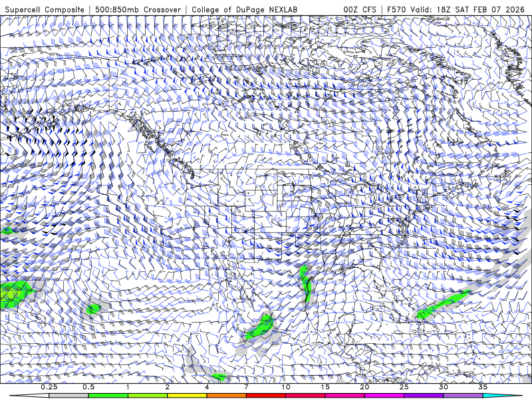Click the '30' color bar label
The width and height of the screenshot is (532, 399).
click(443, 387)
